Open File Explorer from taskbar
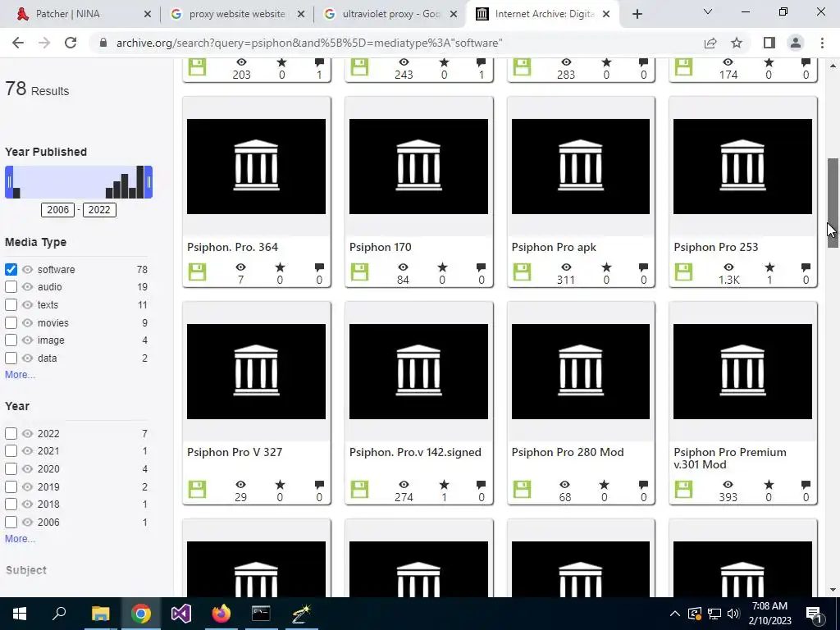Image resolution: width=840 pixels, height=630 pixels. [100, 614]
